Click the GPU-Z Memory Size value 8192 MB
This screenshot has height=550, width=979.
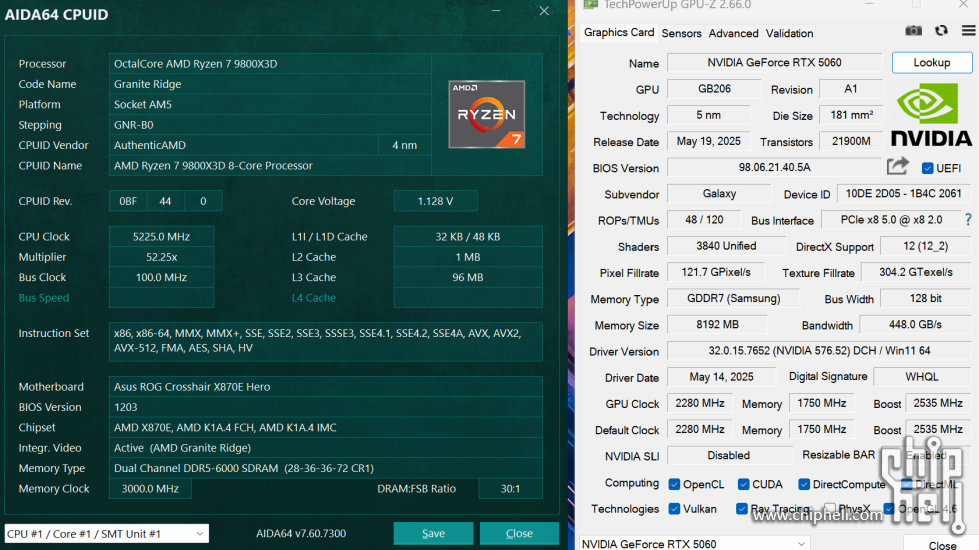[717, 325]
